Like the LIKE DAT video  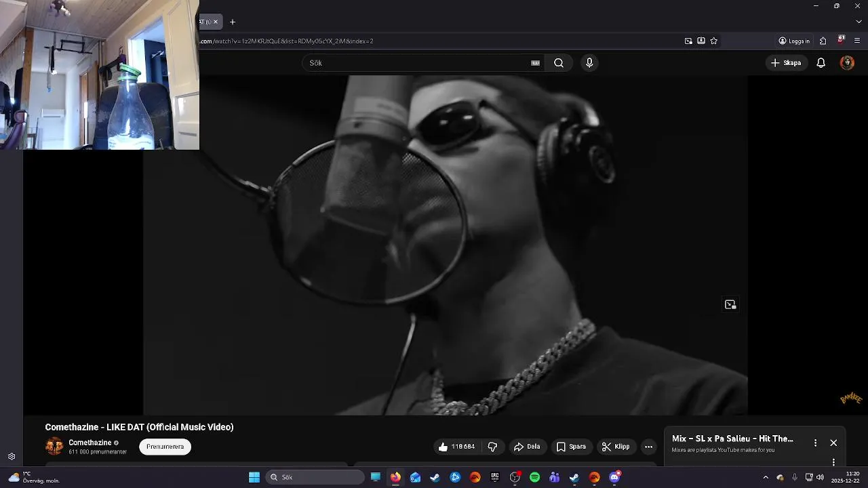pyautogui.click(x=456, y=447)
